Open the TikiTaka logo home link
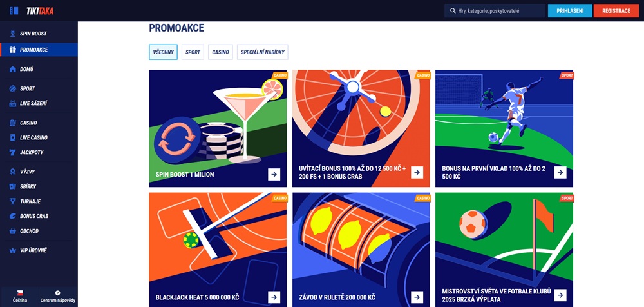Image resolution: width=644 pixels, height=307 pixels. 40,11
